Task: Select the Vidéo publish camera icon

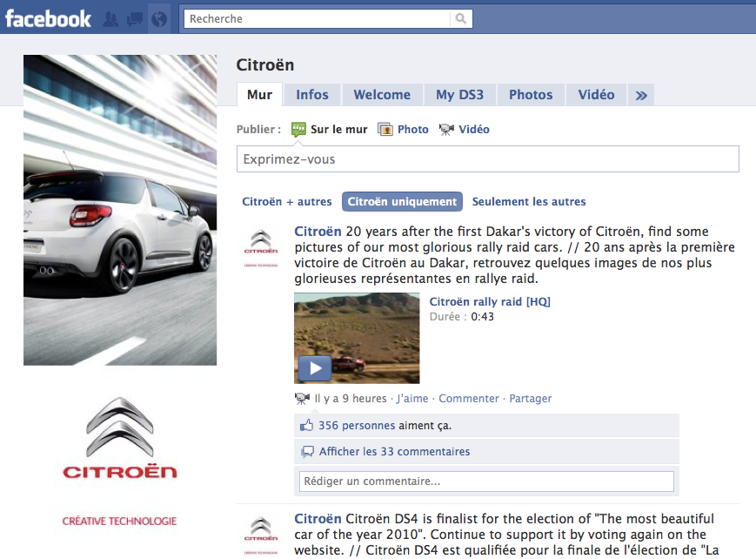Action: (446, 130)
